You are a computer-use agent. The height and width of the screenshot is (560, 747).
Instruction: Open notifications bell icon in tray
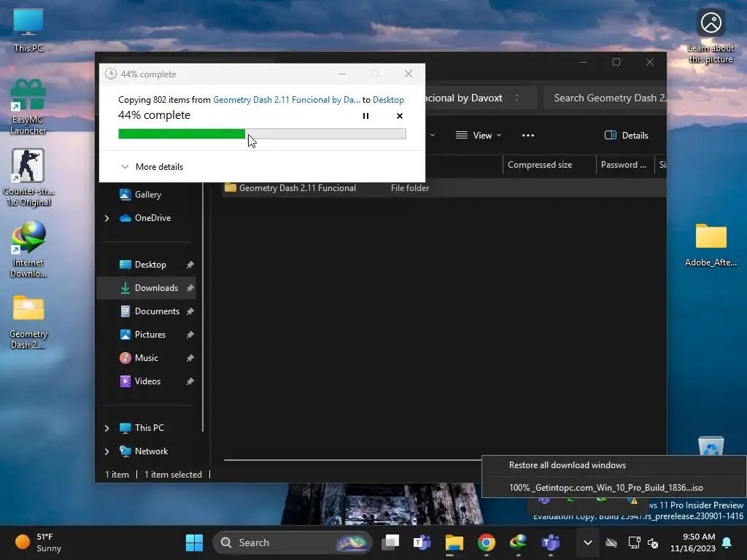(x=727, y=542)
